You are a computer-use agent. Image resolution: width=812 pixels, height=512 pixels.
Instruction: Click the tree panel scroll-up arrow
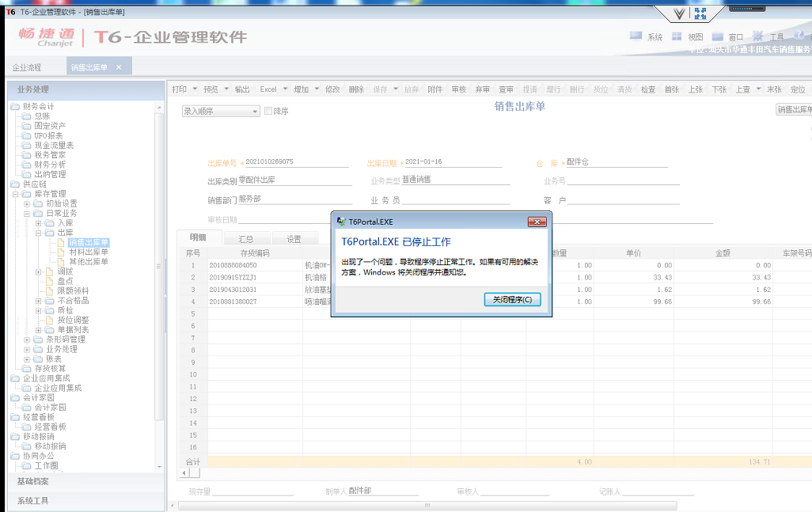click(x=160, y=108)
